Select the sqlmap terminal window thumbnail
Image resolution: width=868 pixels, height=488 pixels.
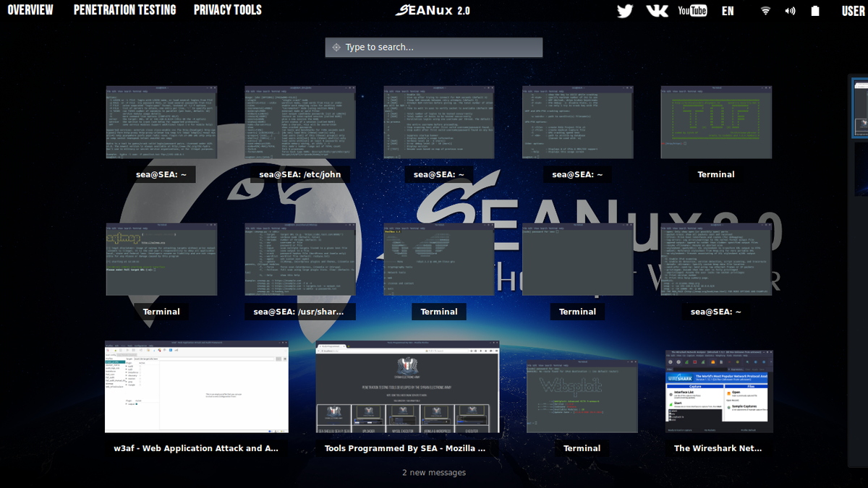pos(161,260)
